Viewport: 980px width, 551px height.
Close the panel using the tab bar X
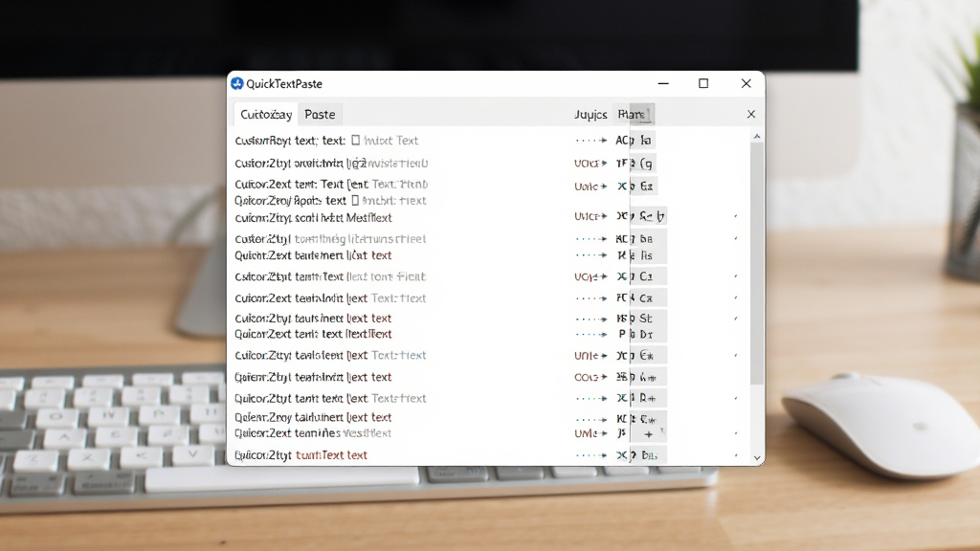click(751, 115)
